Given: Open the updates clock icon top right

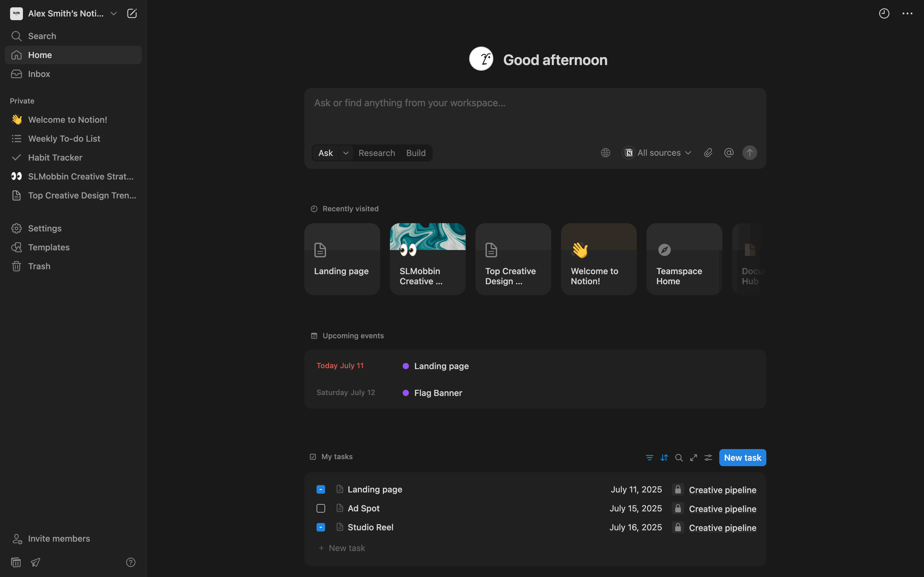Looking at the screenshot, I should point(884,14).
